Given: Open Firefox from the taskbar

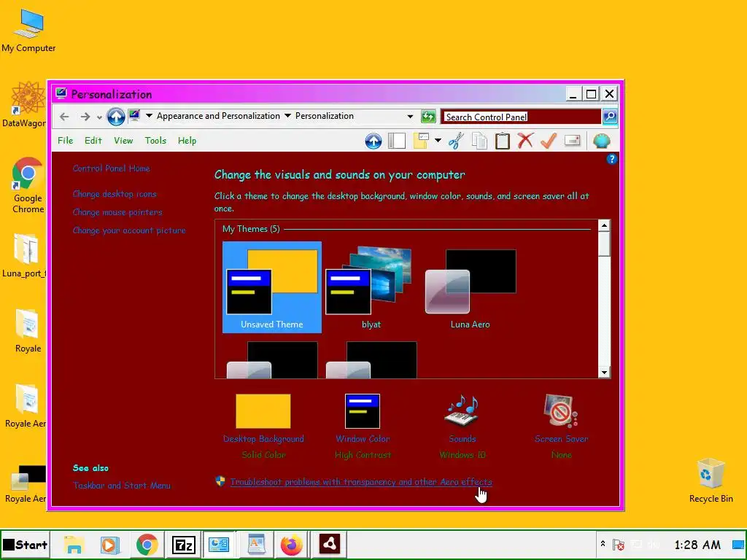Looking at the screenshot, I should (292, 545).
